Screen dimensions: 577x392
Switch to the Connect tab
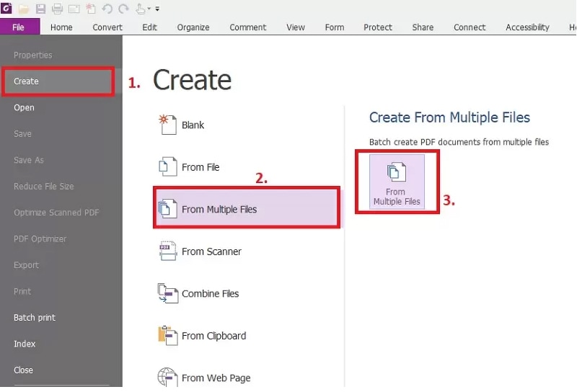tap(470, 27)
